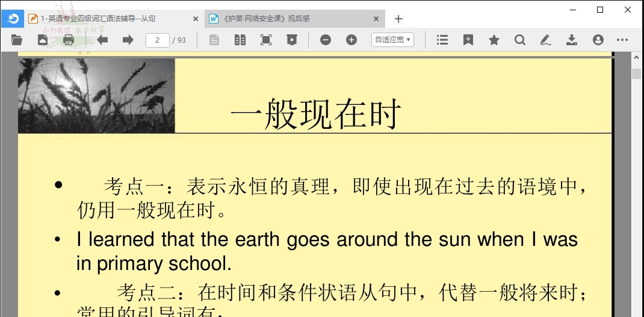This screenshot has width=644, height=317.
Task: Click the 考点一 bullet text
Action: (331, 199)
